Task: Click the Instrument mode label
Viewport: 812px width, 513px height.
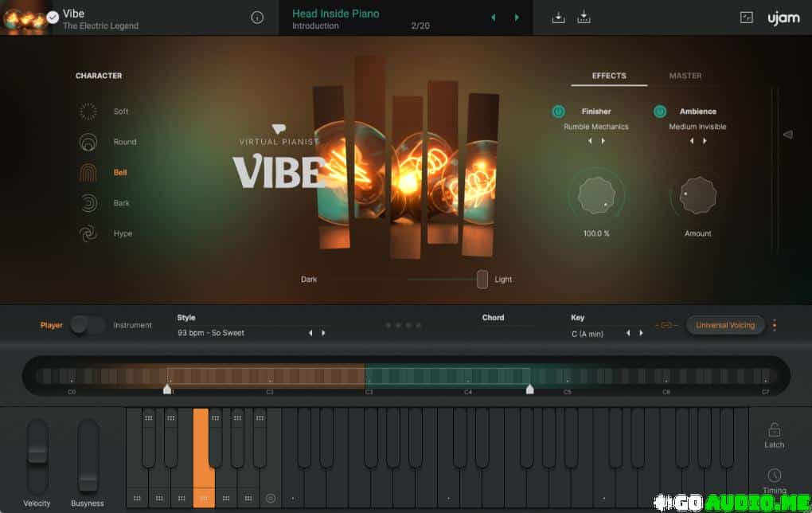Action: [x=133, y=325]
